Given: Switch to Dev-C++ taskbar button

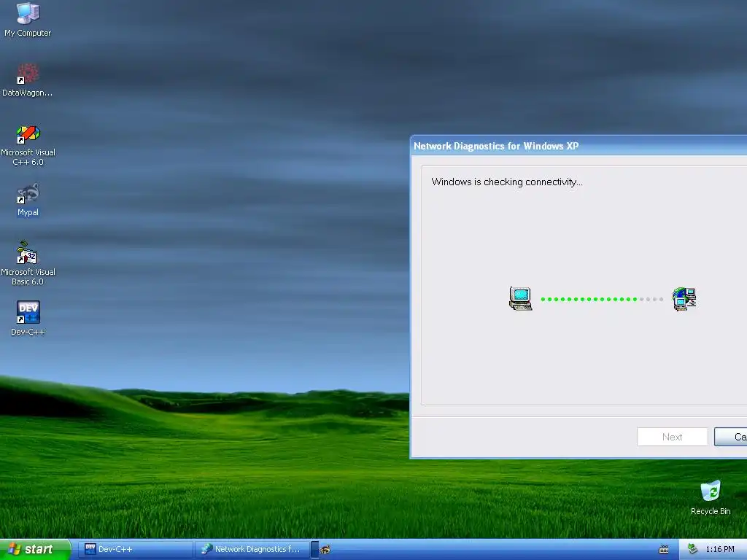Looking at the screenshot, I should point(135,549).
